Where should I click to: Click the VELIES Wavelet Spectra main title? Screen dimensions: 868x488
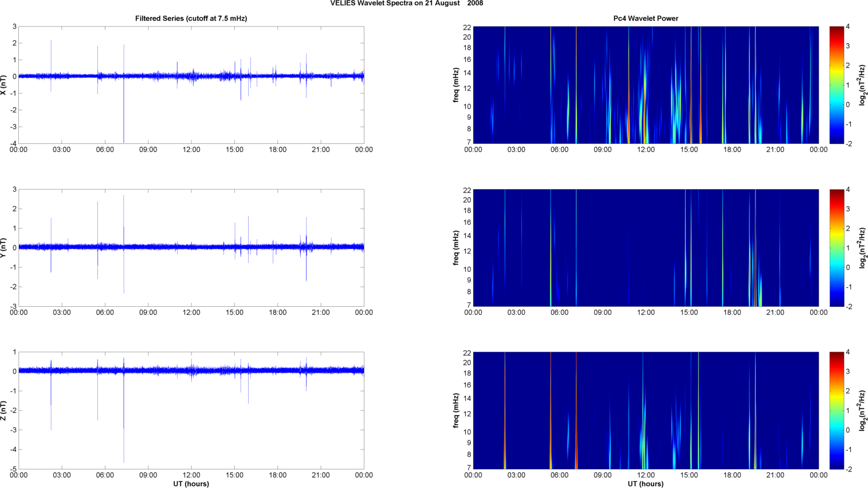[406, 3]
